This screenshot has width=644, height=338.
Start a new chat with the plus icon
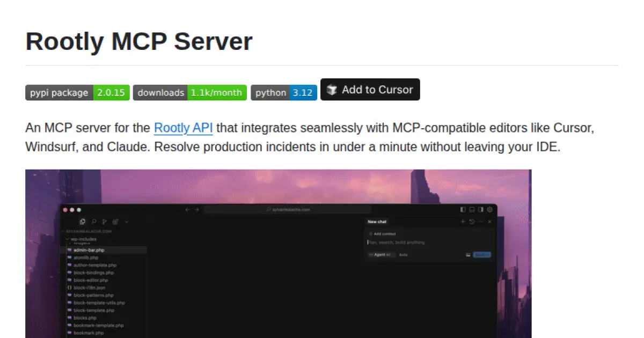click(x=463, y=222)
